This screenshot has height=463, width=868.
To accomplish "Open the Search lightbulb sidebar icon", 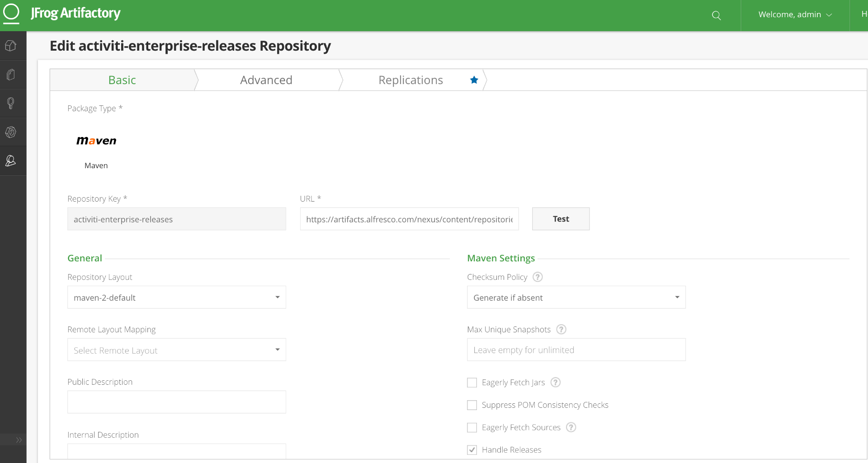I will pos(11,104).
